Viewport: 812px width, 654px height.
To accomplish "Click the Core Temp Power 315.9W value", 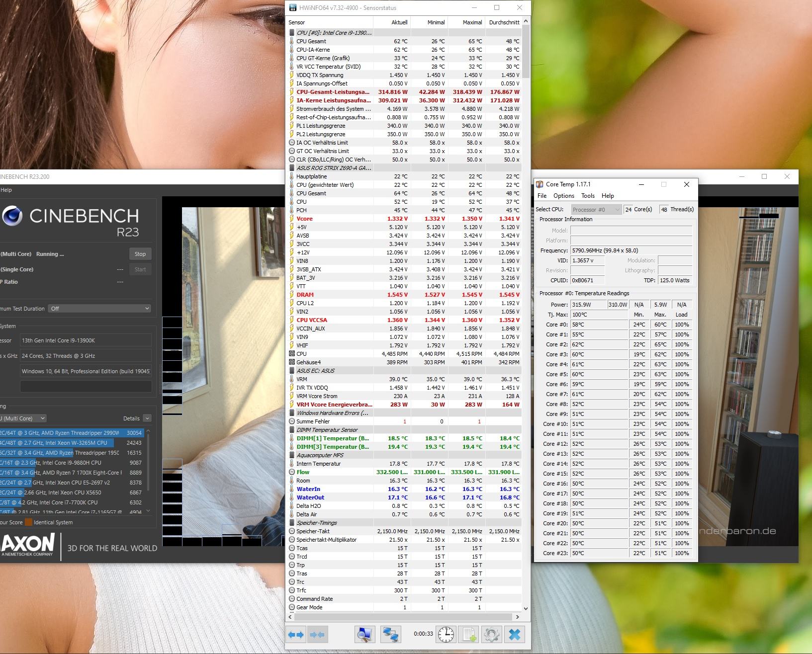I will 588,305.
